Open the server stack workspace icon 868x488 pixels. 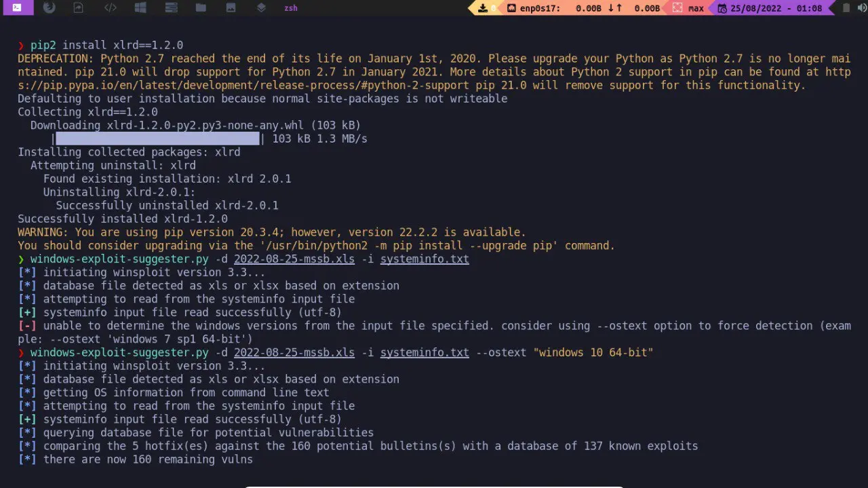pyautogui.click(x=171, y=8)
